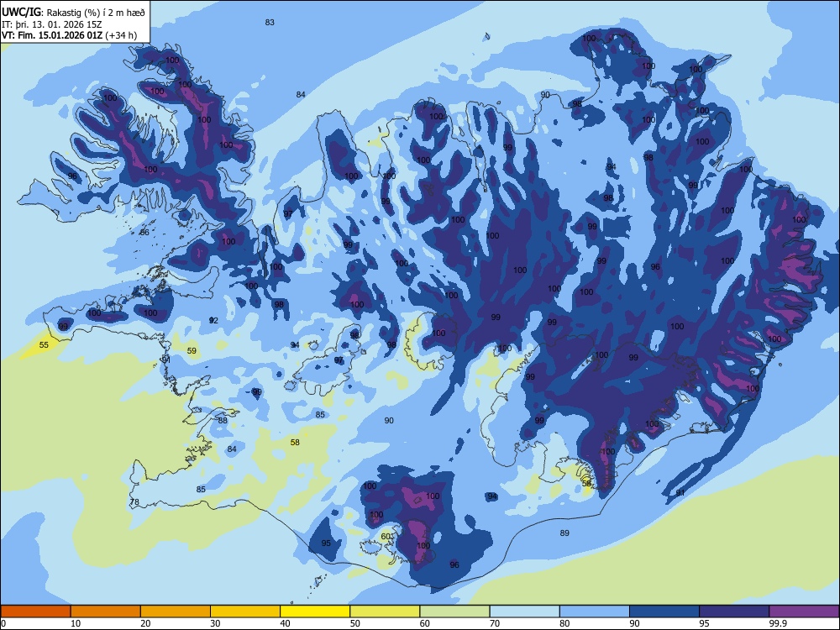The width and height of the screenshot is (840, 630).
Task: Click the humidity value '92' on the map
Action: (213, 320)
